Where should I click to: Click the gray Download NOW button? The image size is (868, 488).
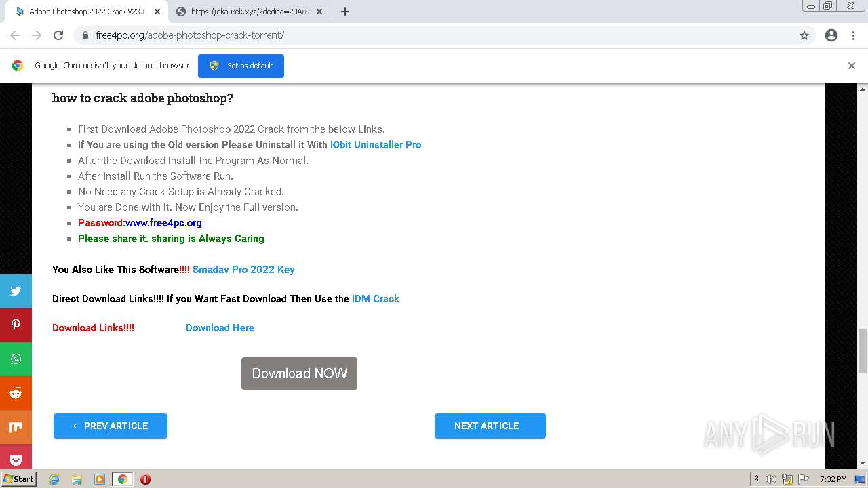(x=299, y=373)
